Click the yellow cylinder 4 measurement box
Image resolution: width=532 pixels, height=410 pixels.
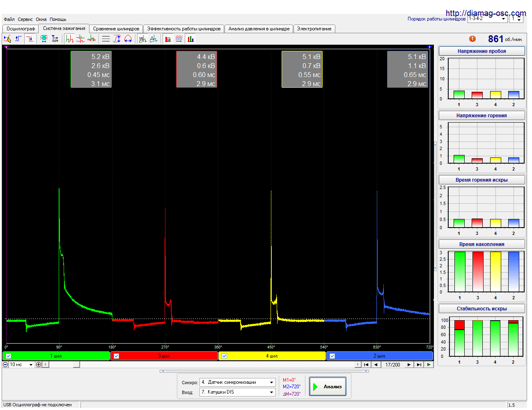click(x=302, y=69)
